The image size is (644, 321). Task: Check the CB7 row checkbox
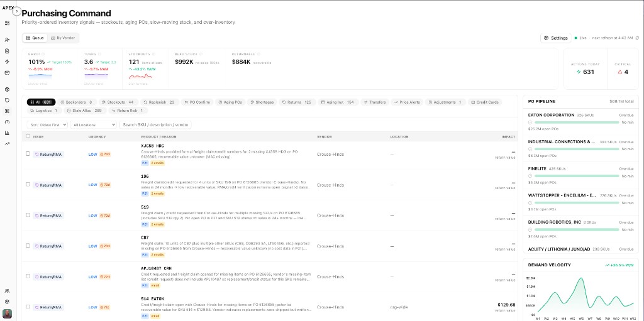pos(28,246)
